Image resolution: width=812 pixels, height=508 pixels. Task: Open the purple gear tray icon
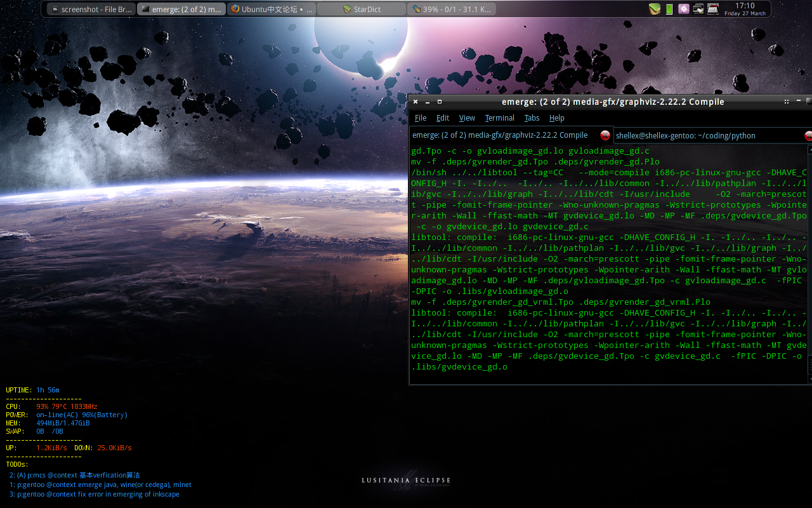tap(684, 9)
